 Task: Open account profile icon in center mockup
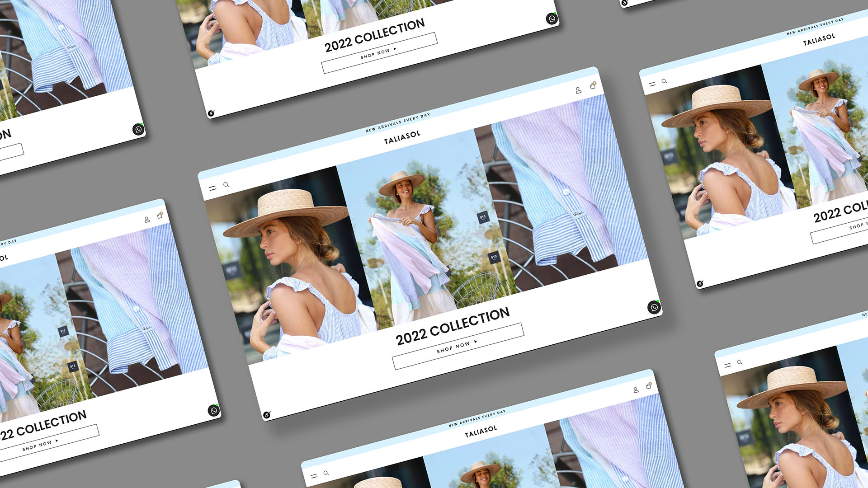[x=578, y=90]
